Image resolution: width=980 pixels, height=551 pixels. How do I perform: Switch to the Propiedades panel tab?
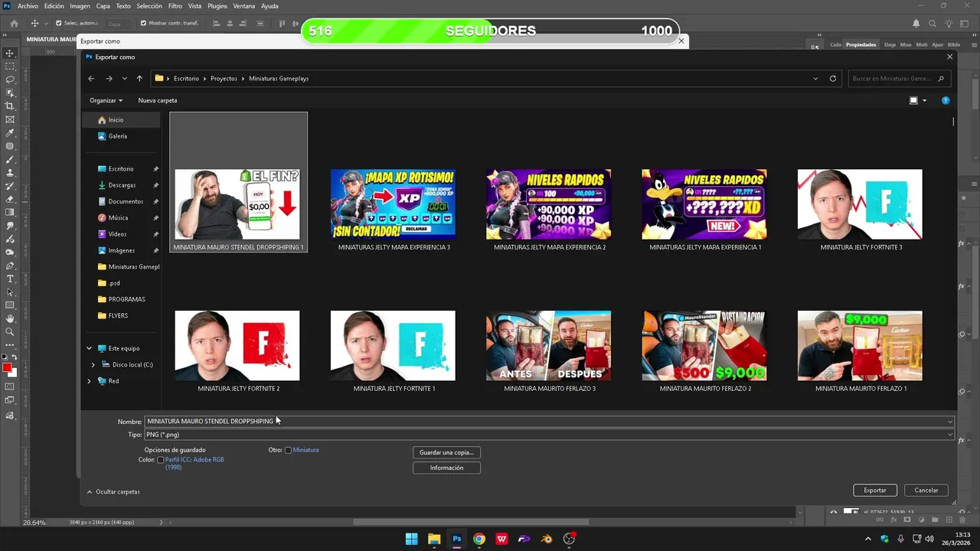(861, 44)
